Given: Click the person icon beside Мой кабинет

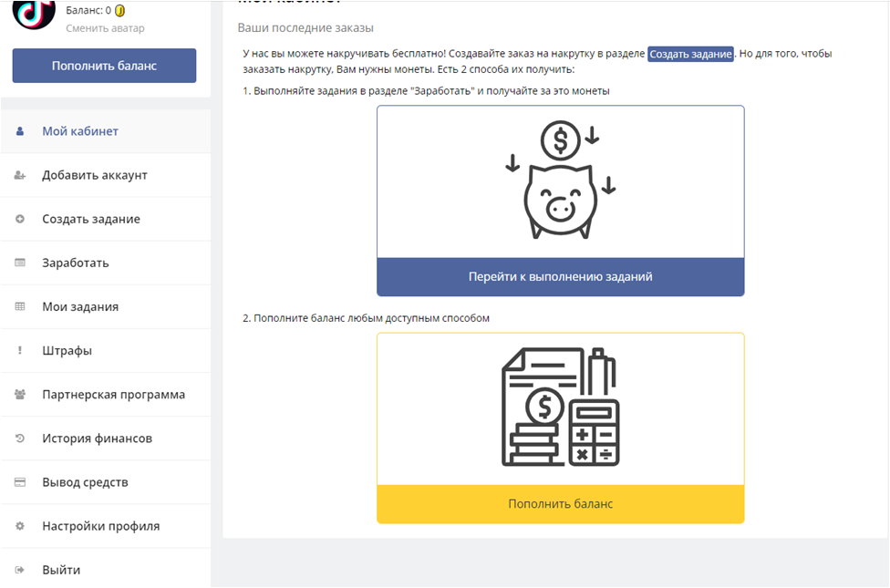Looking at the screenshot, I should coord(20,131).
